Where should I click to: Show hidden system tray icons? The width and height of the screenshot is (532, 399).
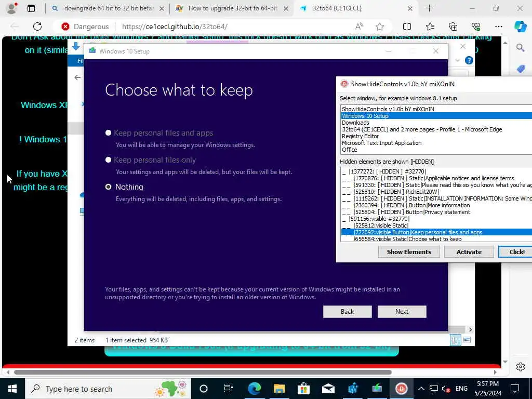[421, 389]
